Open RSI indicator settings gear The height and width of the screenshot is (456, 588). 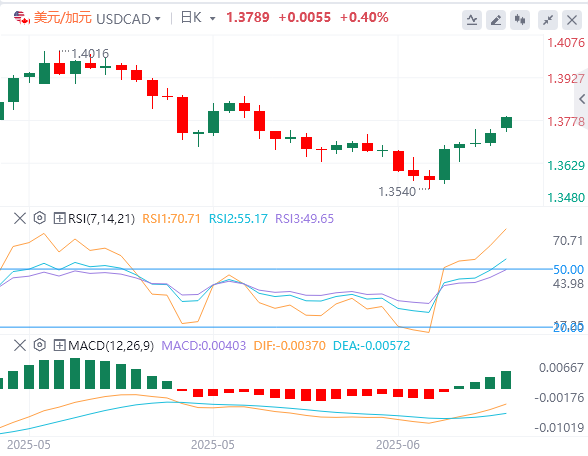(39, 218)
